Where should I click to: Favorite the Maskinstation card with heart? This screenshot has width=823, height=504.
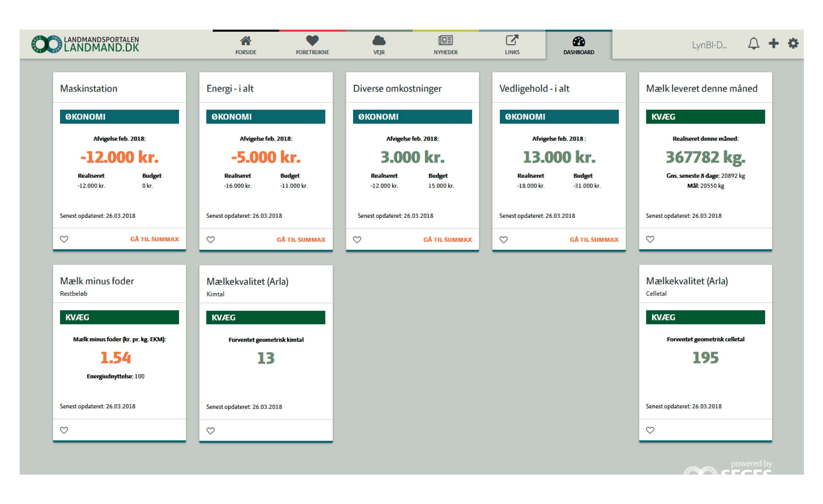64,239
